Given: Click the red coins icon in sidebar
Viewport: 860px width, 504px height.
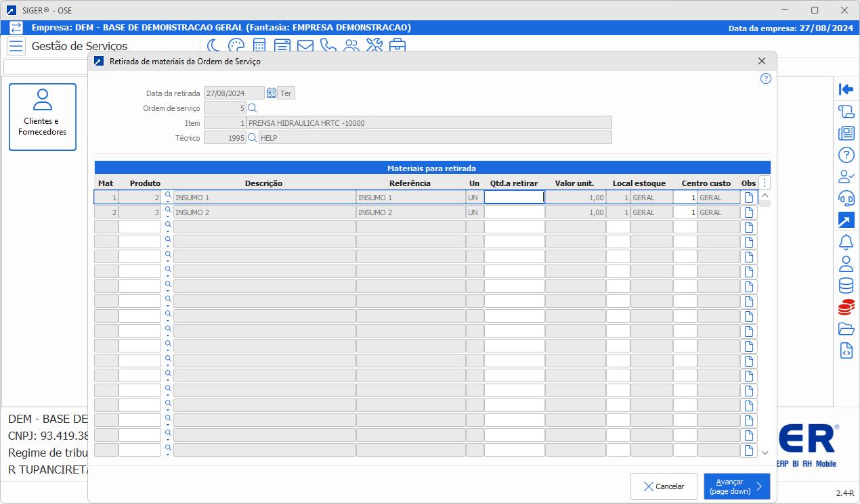Looking at the screenshot, I should pos(846,307).
